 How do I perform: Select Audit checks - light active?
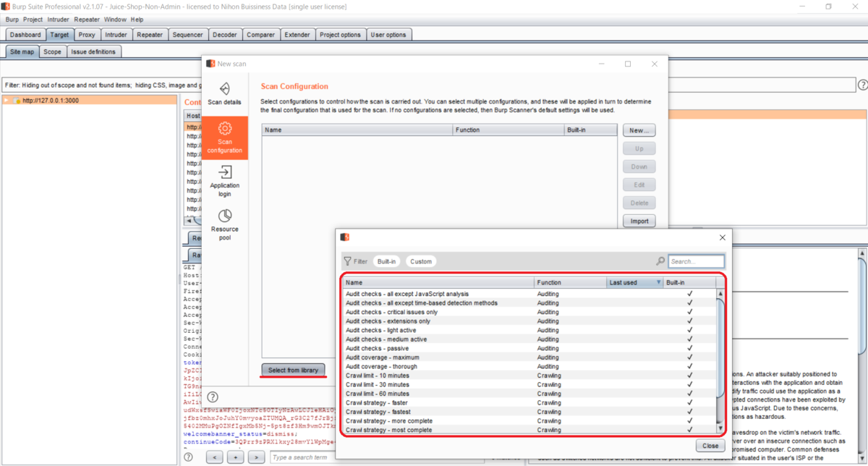pyautogui.click(x=529, y=330)
